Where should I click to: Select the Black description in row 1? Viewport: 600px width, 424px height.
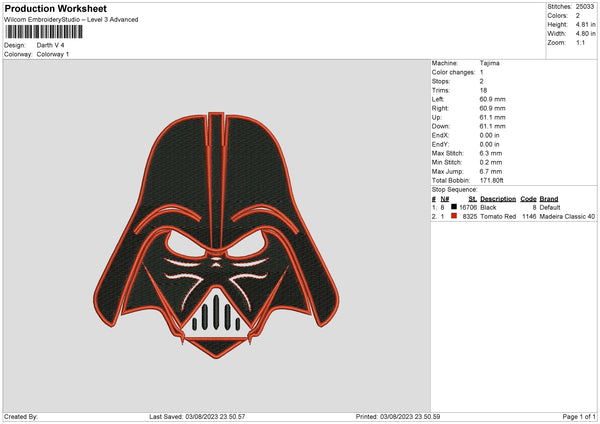(x=488, y=207)
